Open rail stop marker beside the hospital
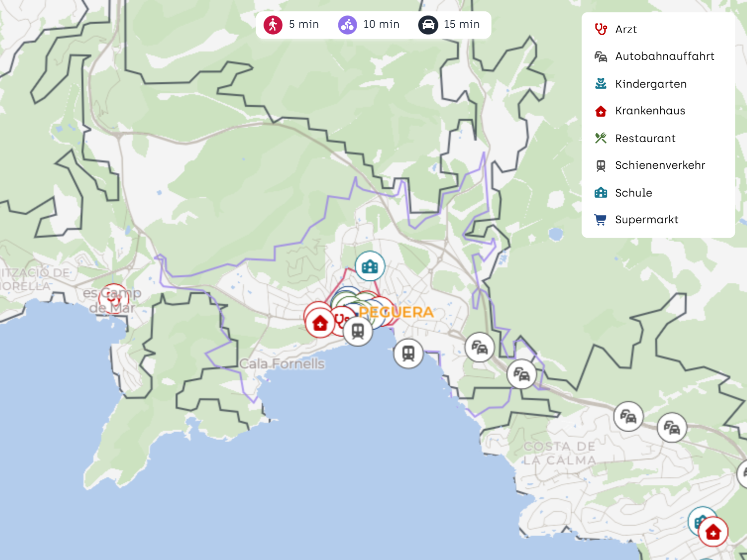The width and height of the screenshot is (747, 560). (358, 331)
